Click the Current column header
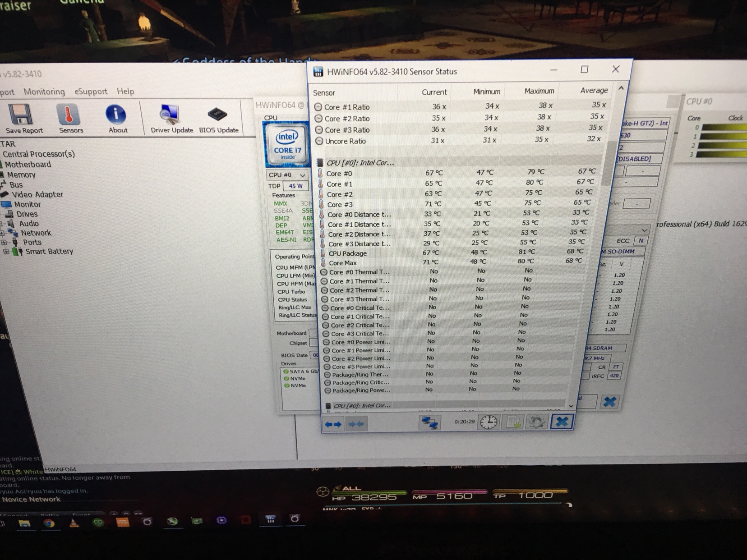The width and height of the screenshot is (747, 560). click(434, 92)
